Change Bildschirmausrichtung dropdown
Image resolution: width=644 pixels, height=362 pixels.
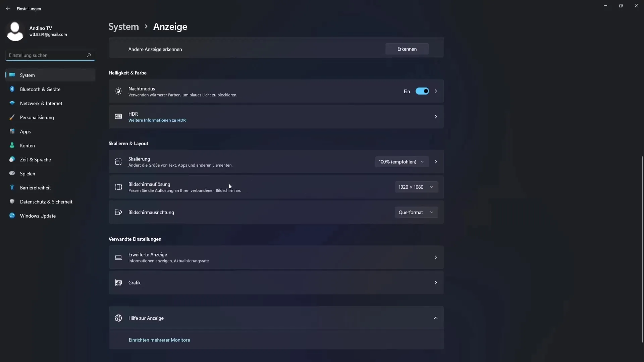[416, 212]
